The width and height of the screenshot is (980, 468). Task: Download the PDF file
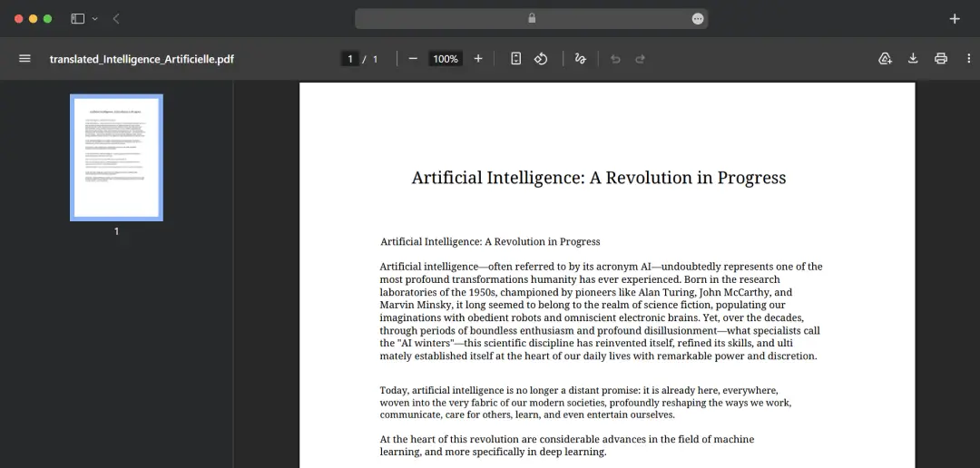coord(913,59)
